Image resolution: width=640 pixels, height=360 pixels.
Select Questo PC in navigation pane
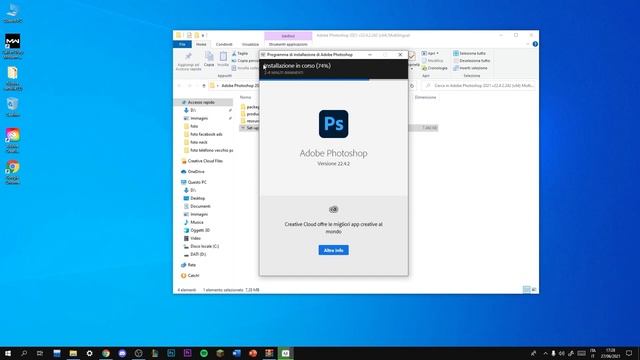tap(194, 182)
